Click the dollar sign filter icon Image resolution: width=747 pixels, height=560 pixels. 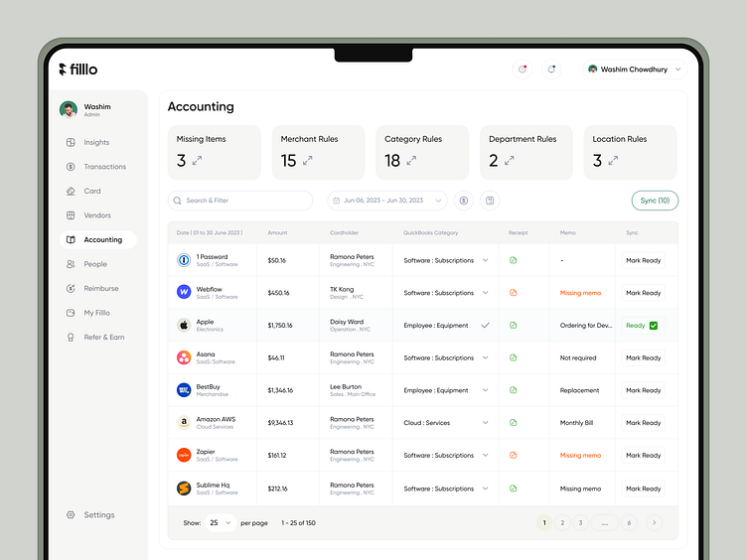[463, 201]
